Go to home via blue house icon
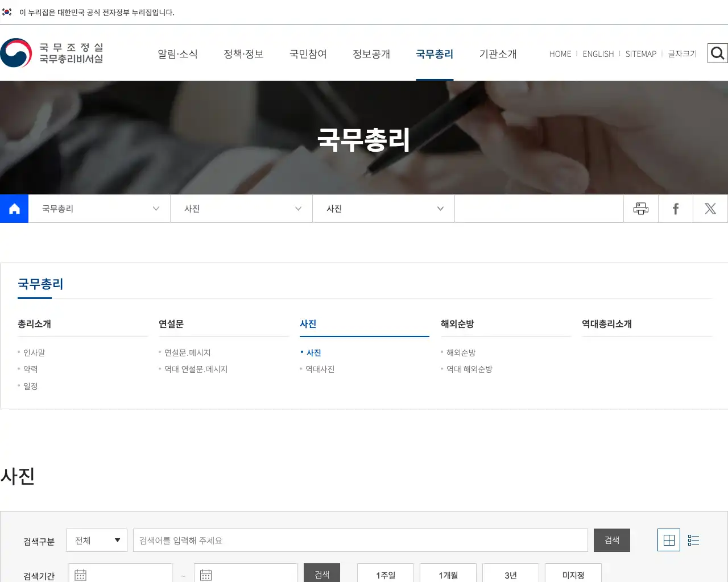Viewport: 728px width, 582px height. click(x=14, y=209)
